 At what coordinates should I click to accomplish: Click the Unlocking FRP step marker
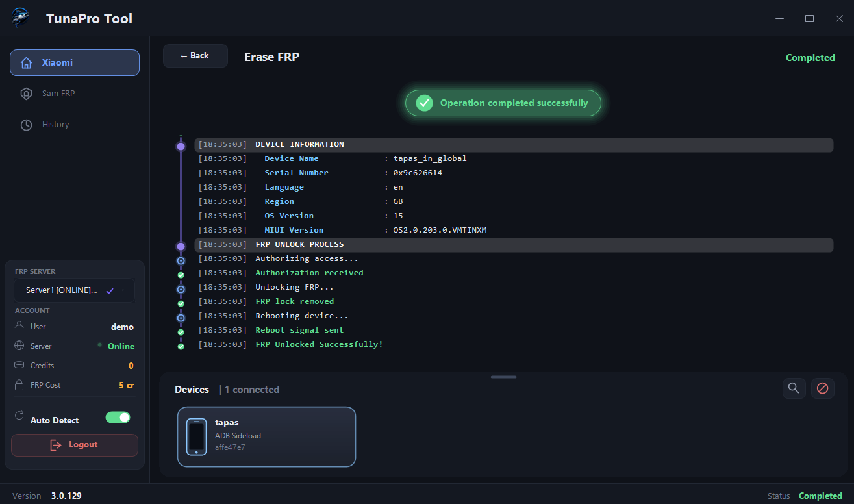point(181,289)
